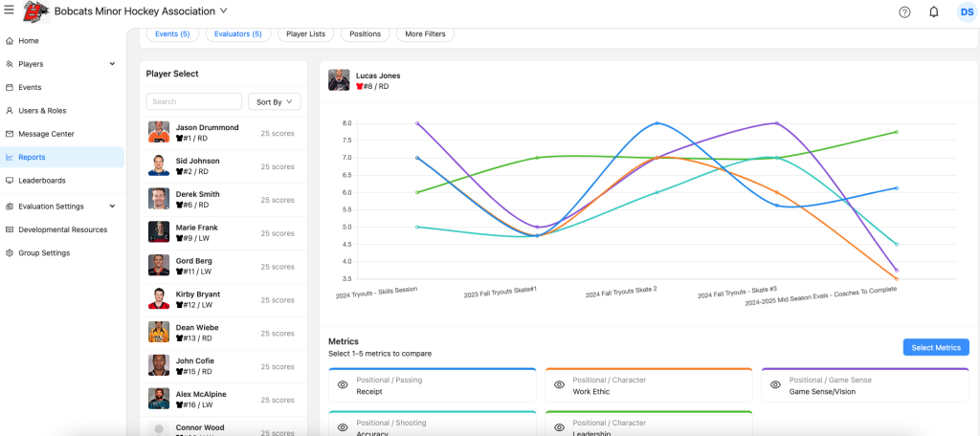Screen dimensions: 980x436
Task: Click the player Search field
Action: [x=193, y=101]
